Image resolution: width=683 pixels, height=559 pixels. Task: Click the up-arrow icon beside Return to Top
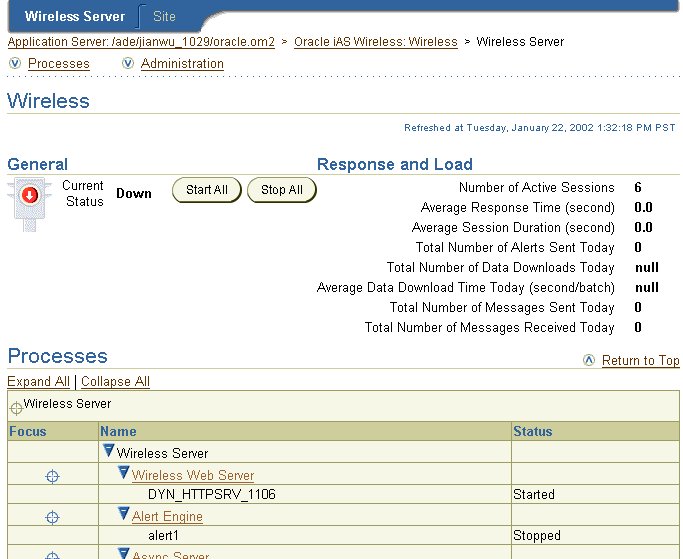589,360
